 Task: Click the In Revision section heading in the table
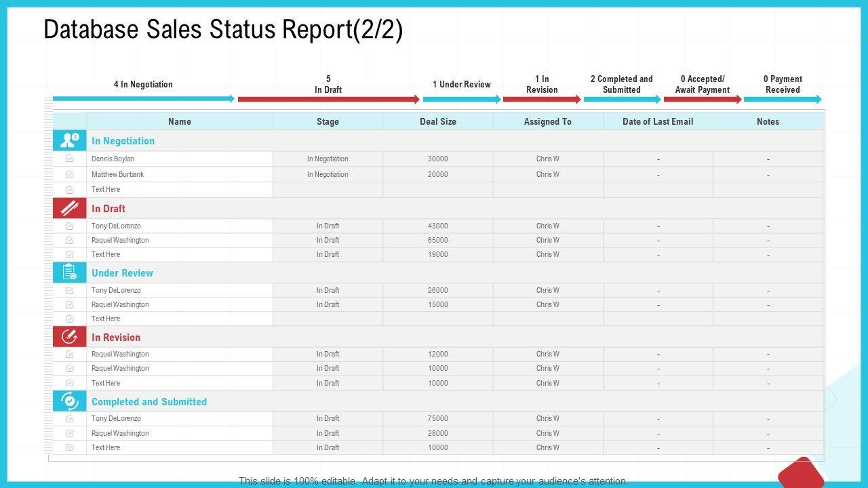(116, 338)
